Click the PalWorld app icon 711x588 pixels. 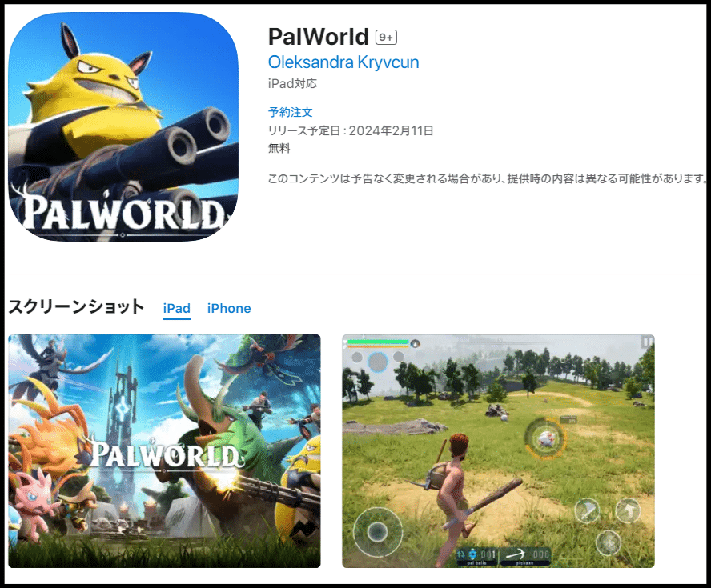click(123, 126)
